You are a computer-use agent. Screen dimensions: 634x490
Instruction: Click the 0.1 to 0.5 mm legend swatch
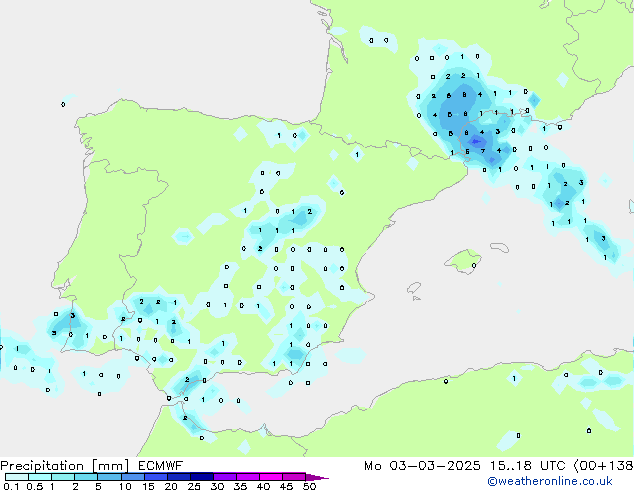[17, 477]
